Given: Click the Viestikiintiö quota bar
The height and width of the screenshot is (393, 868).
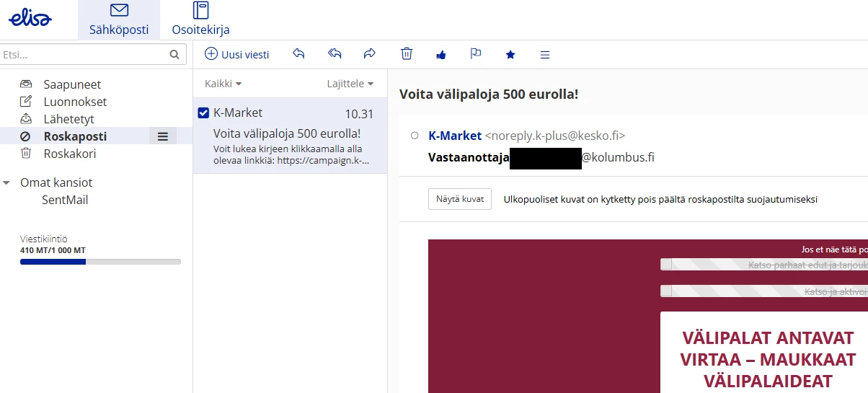Looking at the screenshot, I should point(100,262).
